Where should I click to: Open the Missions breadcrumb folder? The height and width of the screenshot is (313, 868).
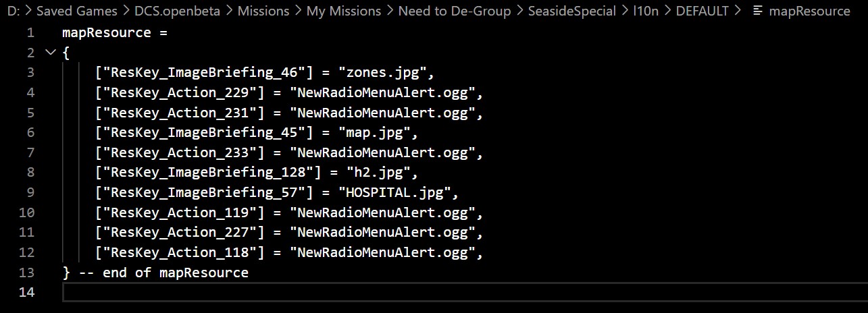[x=264, y=11]
